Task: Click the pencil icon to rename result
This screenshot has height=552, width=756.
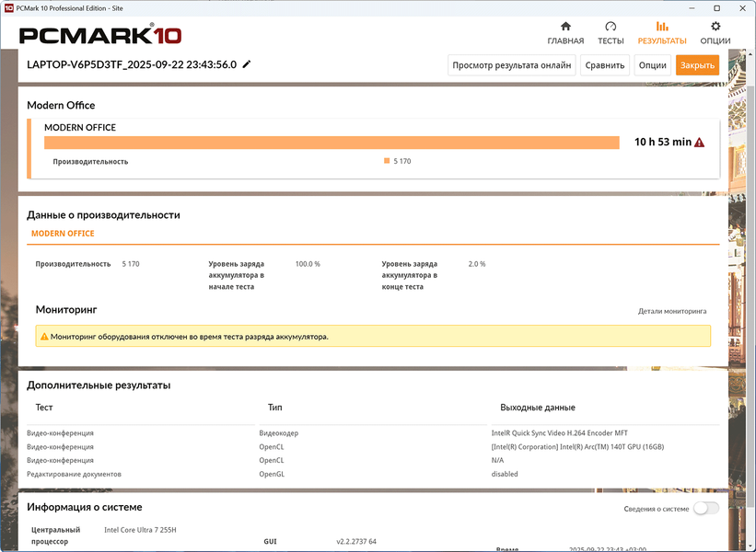Action: (247, 64)
